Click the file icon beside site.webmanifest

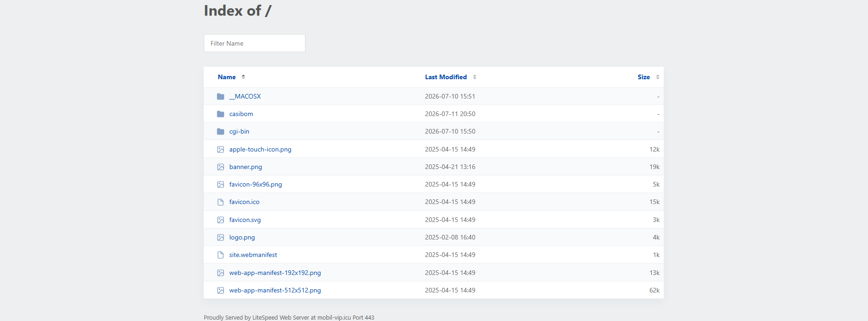[x=220, y=255]
